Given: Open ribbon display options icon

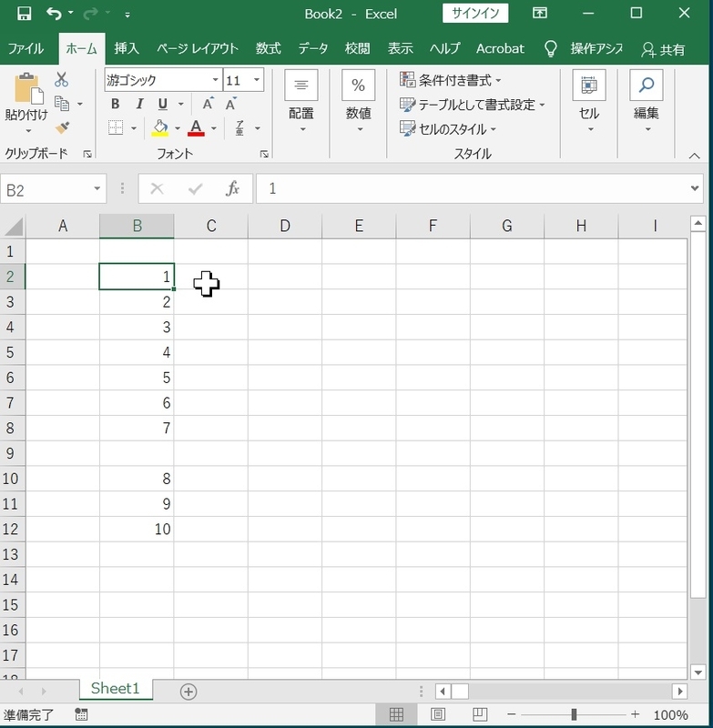Looking at the screenshot, I should [x=539, y=13].
